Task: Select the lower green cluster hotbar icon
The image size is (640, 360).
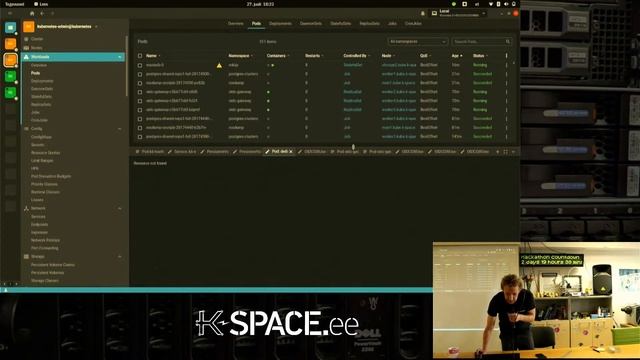Action: pyautogui.click(x=10, y=93)
